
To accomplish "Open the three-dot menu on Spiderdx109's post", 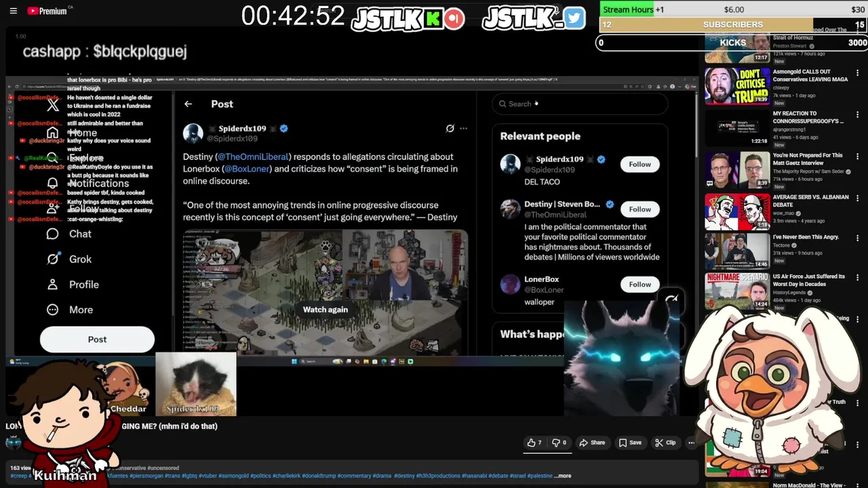I will 463,128.
